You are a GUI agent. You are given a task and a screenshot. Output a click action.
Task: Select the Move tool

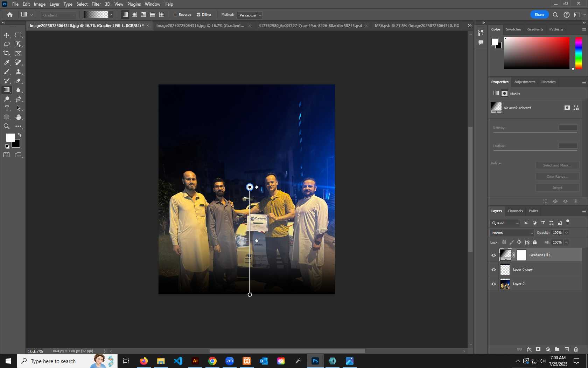(7, 35)
